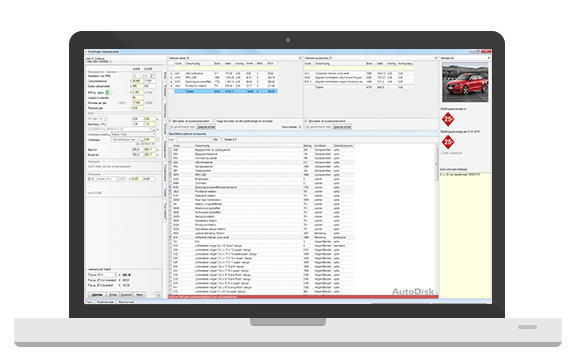The image size is (577, 360).
Task: Click the lower red 25 percent diamond icon
Action: [x=448, y=142]
